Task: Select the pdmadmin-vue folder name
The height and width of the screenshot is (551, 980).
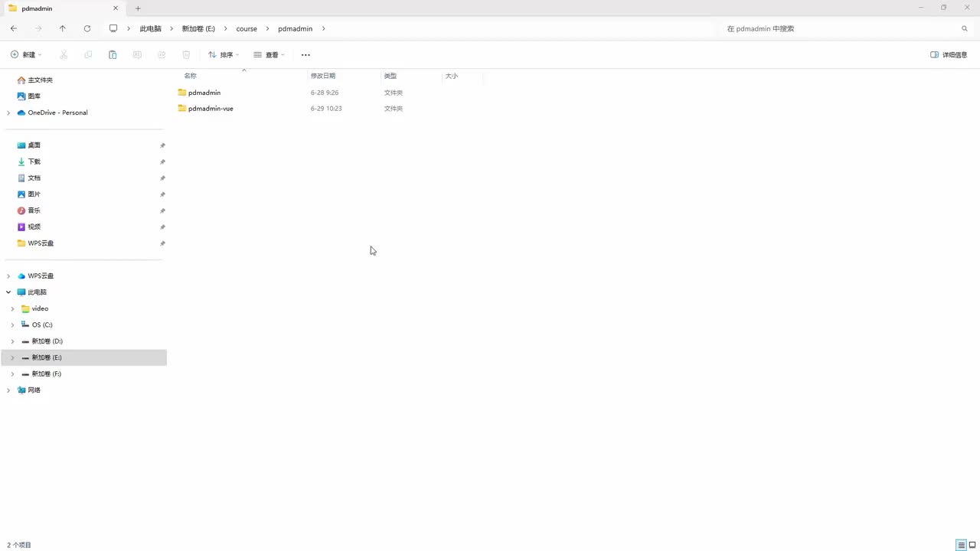Action: point(211,109)
